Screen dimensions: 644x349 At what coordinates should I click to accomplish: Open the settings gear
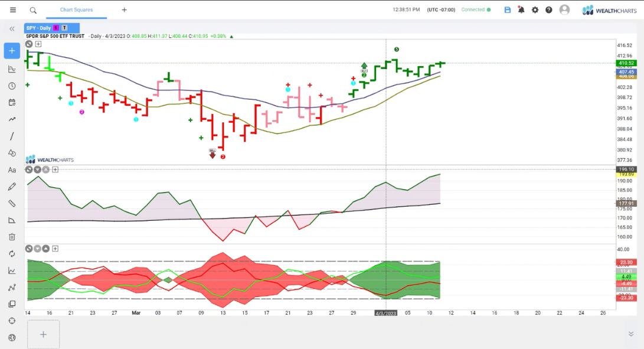tap(535, 10)
